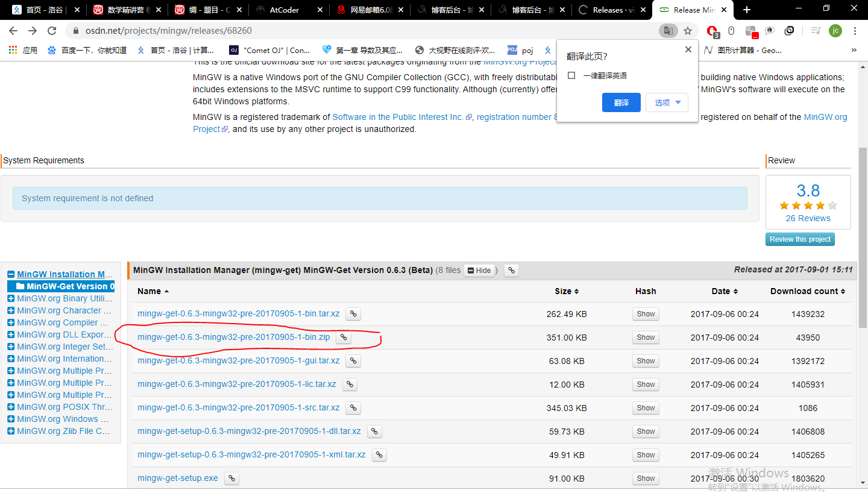
Task: Click Review this project button
Action: coord(800,239)
